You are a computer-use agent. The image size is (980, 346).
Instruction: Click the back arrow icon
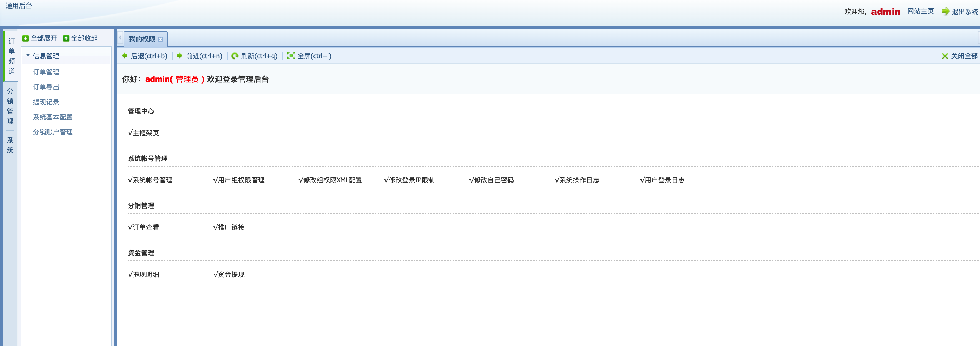click(x=125, y=56)
